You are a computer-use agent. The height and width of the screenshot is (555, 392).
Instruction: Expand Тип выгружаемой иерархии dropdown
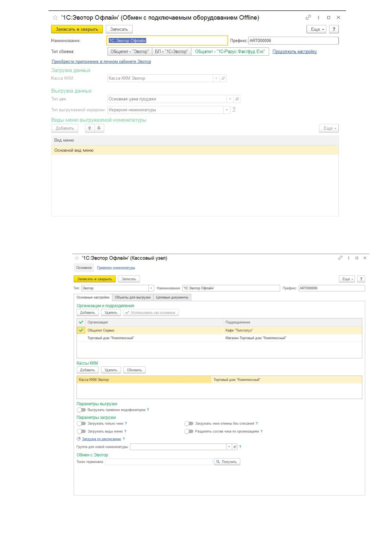coord(227,110)
